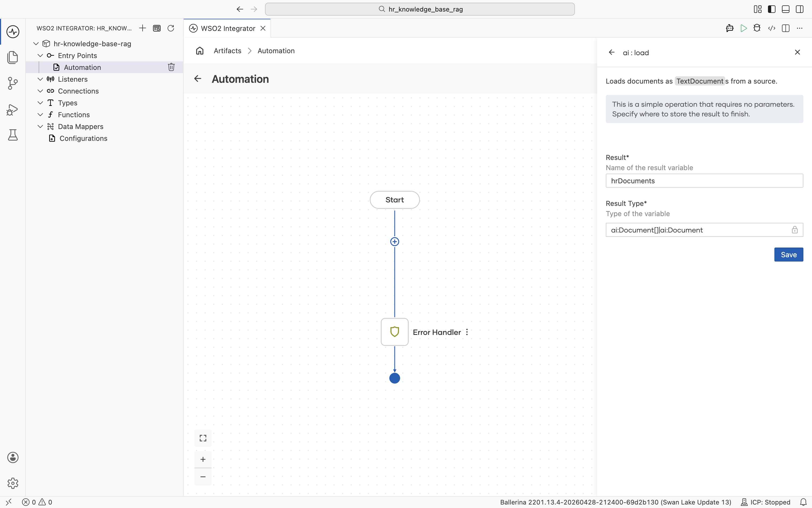Click the add plus icon in sidebar header

point(143,28)
